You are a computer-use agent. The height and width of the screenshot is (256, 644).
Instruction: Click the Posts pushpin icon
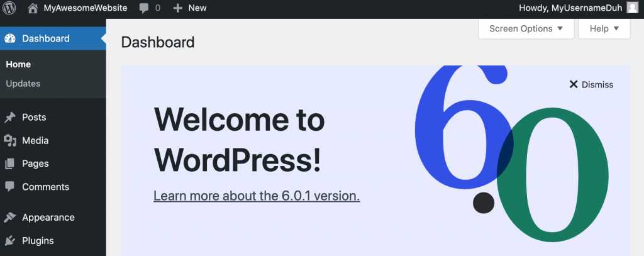(x=10, y=118)
